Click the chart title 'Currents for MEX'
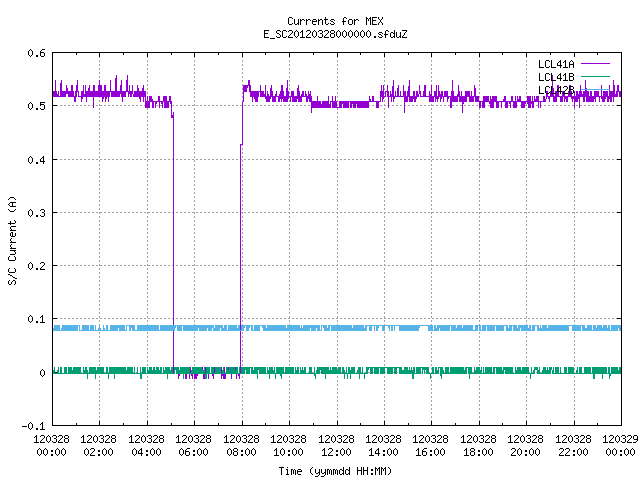640x480 pixels. pos(335,21)
